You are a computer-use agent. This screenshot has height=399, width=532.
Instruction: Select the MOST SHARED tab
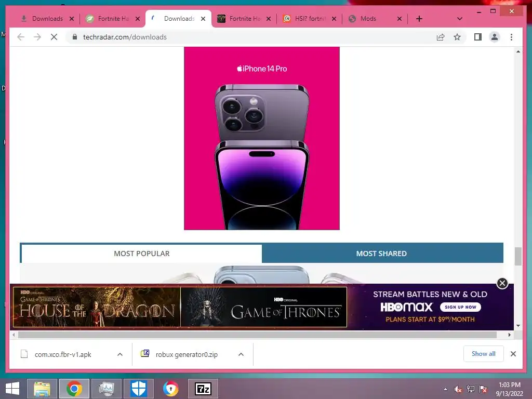(x=382, y=254)
